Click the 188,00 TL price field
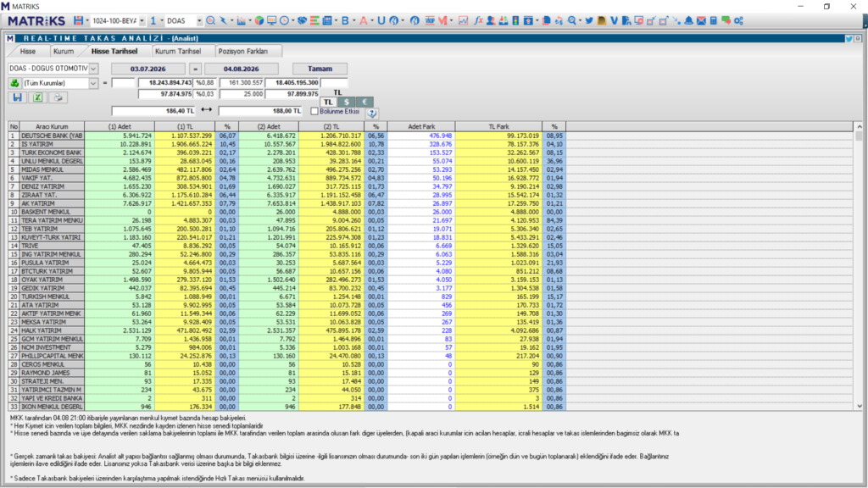Screen dimensions: 868x488 click(x=260, y=111)
